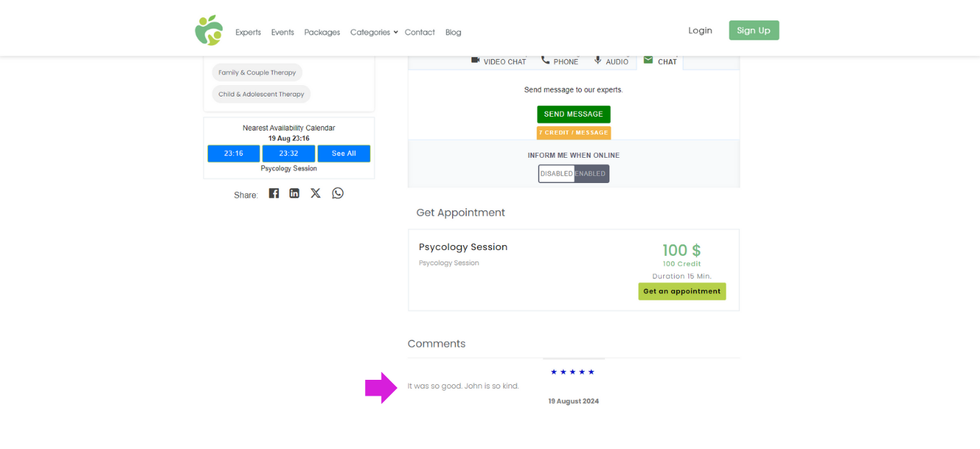Set Inform Me When Online to Enabled
The width and height of the screenshot is (980, 449).
(591, 174)
